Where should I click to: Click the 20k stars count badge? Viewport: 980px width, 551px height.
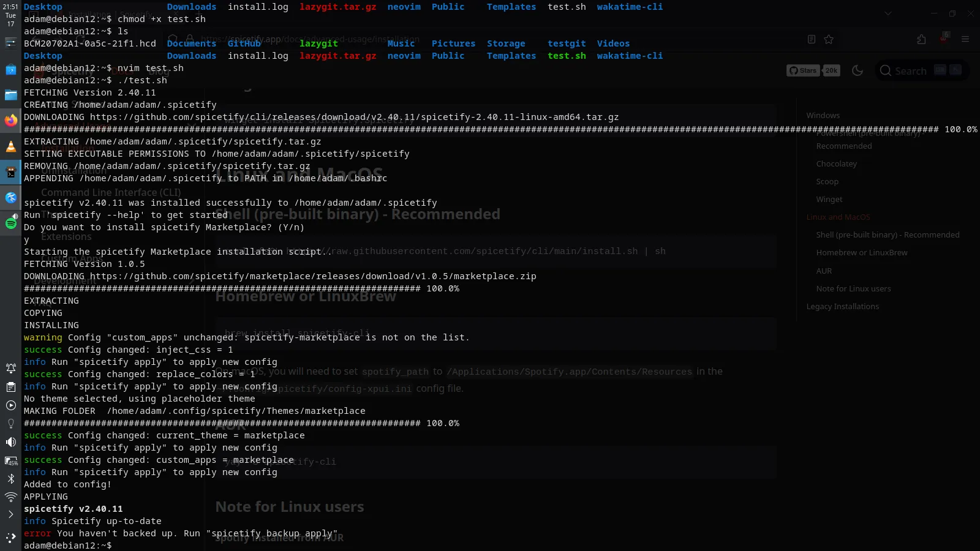(831, 70)
